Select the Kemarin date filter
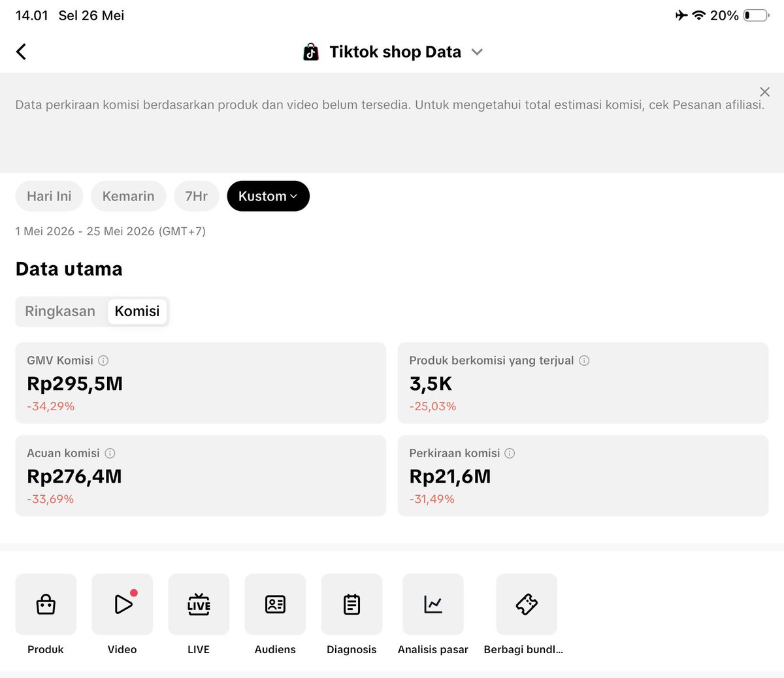This screenshot has height=678, width=784. pos(129,196)
